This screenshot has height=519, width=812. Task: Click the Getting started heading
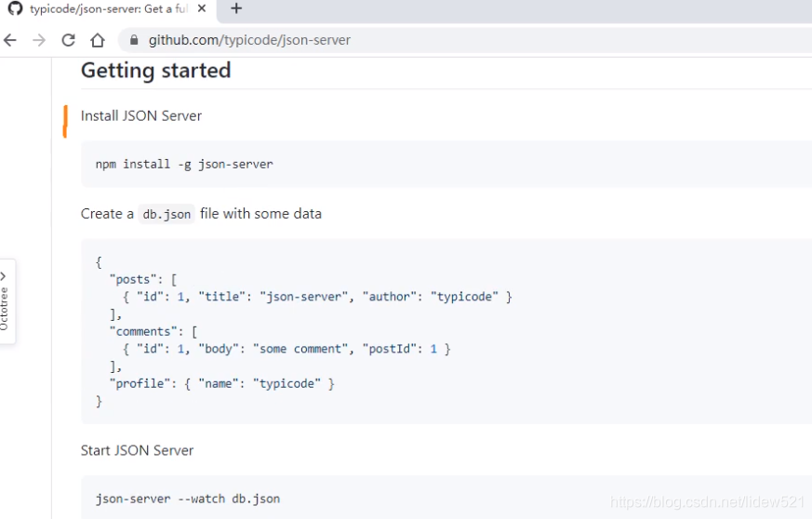(156, 71)
